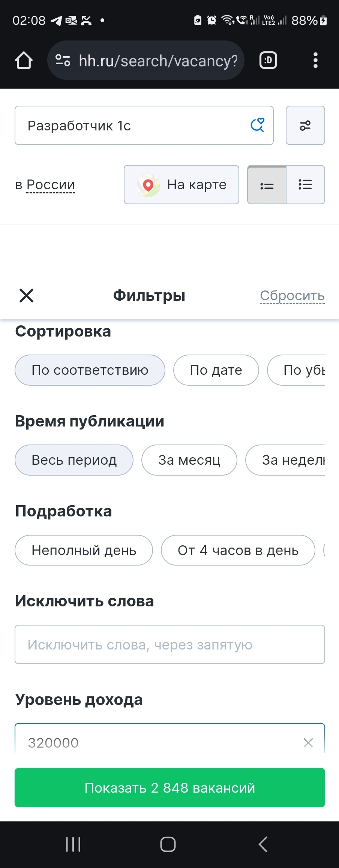Show 2 848 vacancies button
Viewport: 339px width, 868px height.
(170, 787)
